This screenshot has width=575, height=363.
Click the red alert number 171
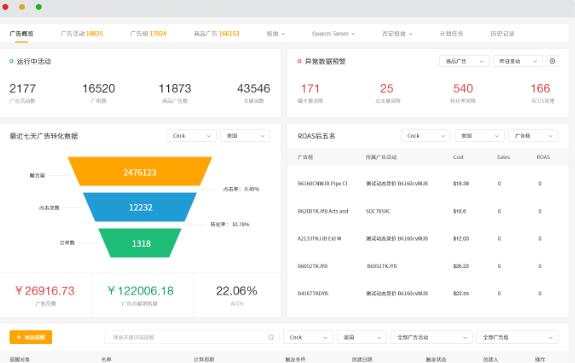click(x=310, y=88)
